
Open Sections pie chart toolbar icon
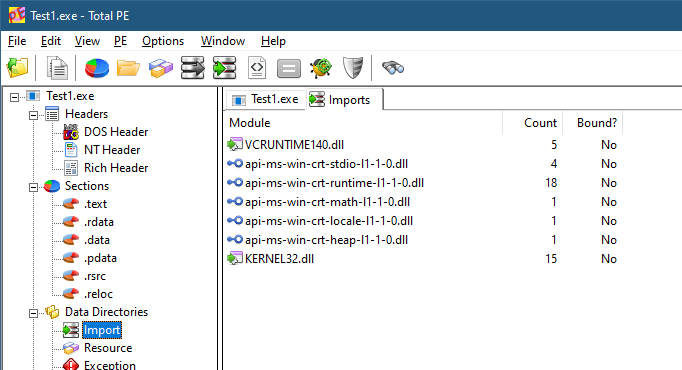[x=97, y=68]
